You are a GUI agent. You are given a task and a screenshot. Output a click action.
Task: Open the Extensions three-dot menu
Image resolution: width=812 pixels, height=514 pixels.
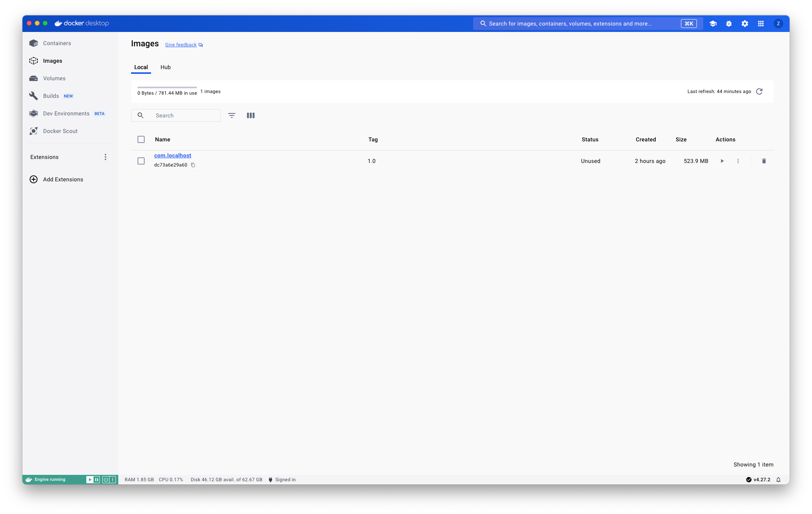point(105,157)
